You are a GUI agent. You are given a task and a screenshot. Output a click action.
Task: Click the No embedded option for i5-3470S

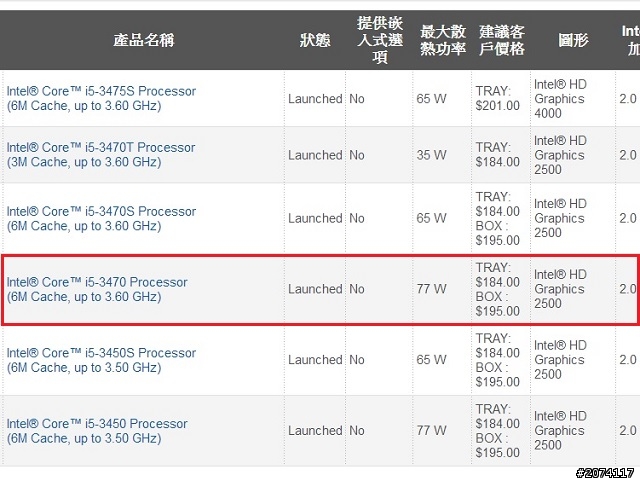pyautogui.click(x=357, y=218)
